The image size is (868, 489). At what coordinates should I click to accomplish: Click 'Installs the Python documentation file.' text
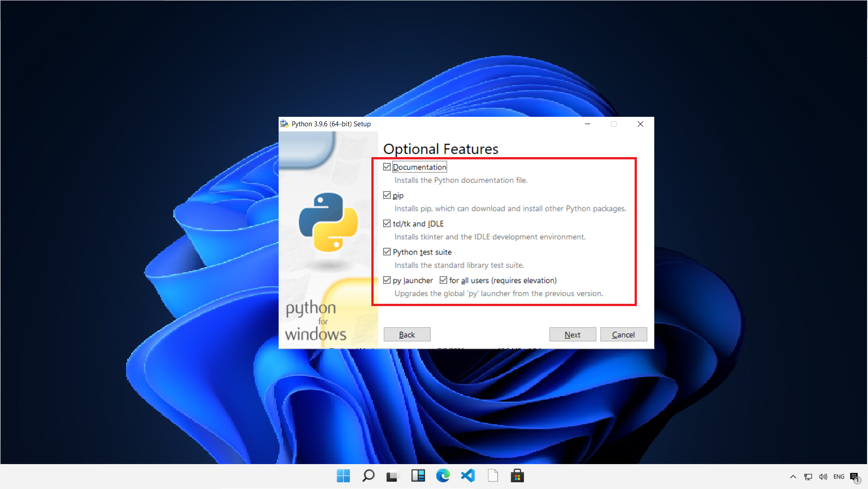[461, 180]
